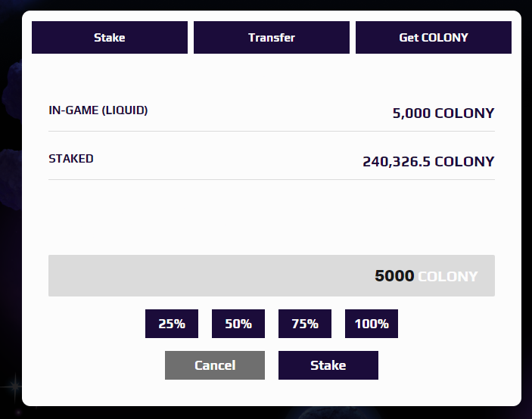Click the 5000 value in amount box

point(394,275)
